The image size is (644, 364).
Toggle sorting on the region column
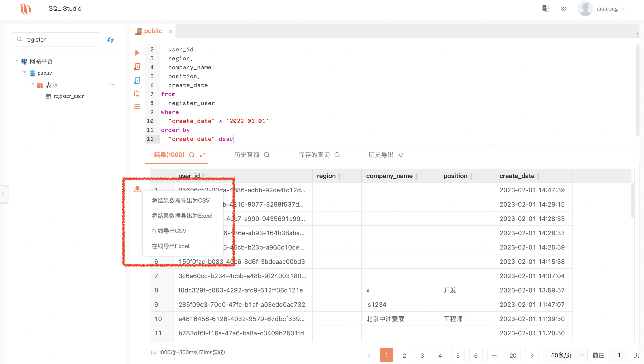tap(339, 176)
